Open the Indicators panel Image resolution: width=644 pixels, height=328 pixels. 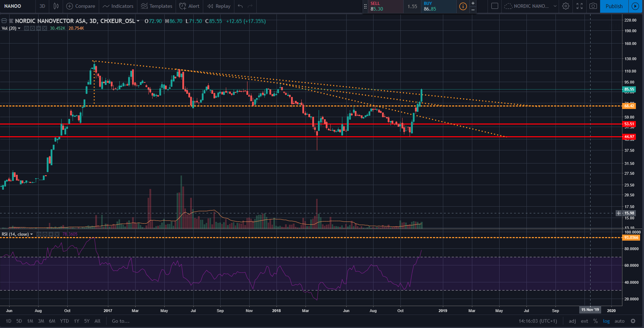[x=118, y=6]
